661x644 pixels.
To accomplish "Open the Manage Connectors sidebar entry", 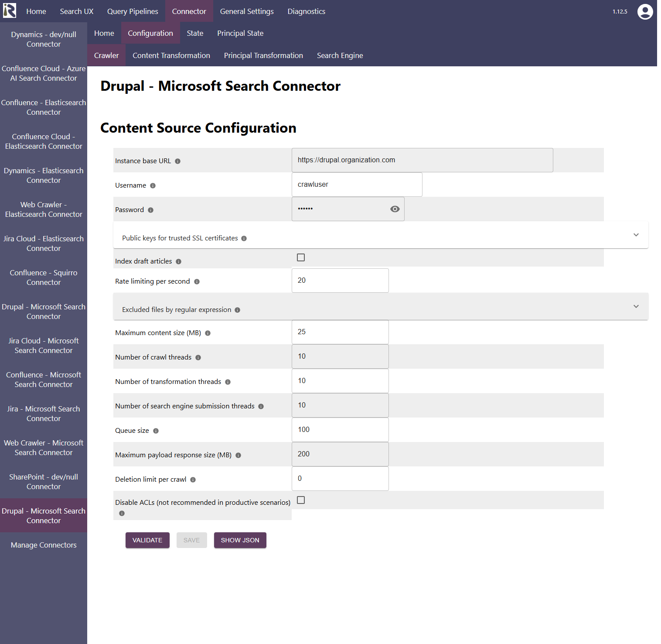I will point(44,545).
